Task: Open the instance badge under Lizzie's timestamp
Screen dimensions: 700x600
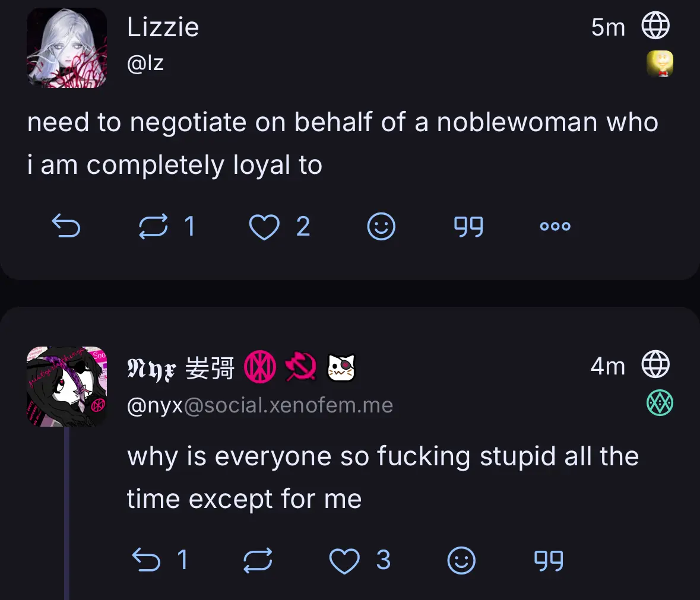Action: pyautogui.click(x=660, y=64)
